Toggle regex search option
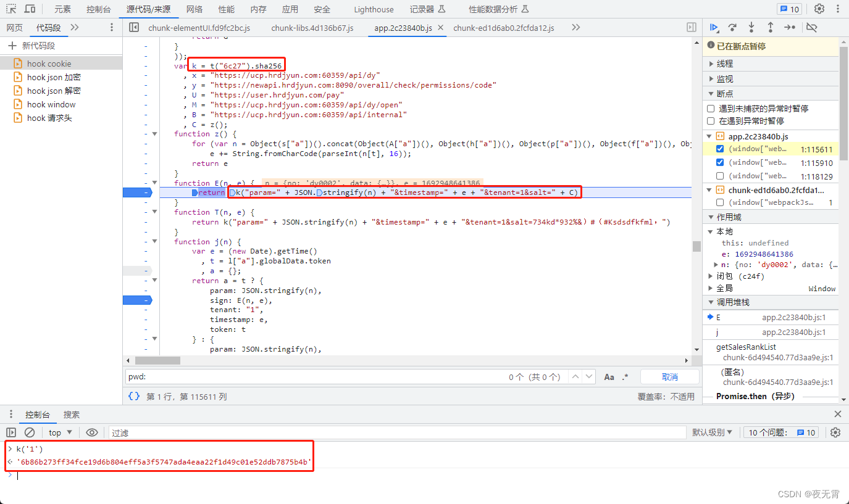Image resolution: width=849 pixels, height=504 pixels. (x=625, y=377)
